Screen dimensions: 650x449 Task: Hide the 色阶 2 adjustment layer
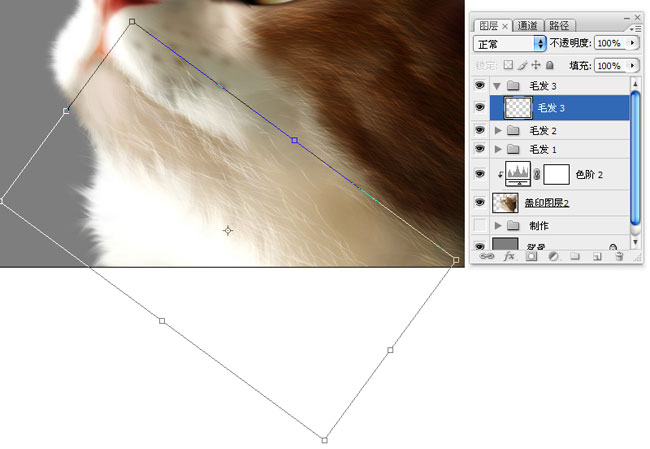coord(480,175)
